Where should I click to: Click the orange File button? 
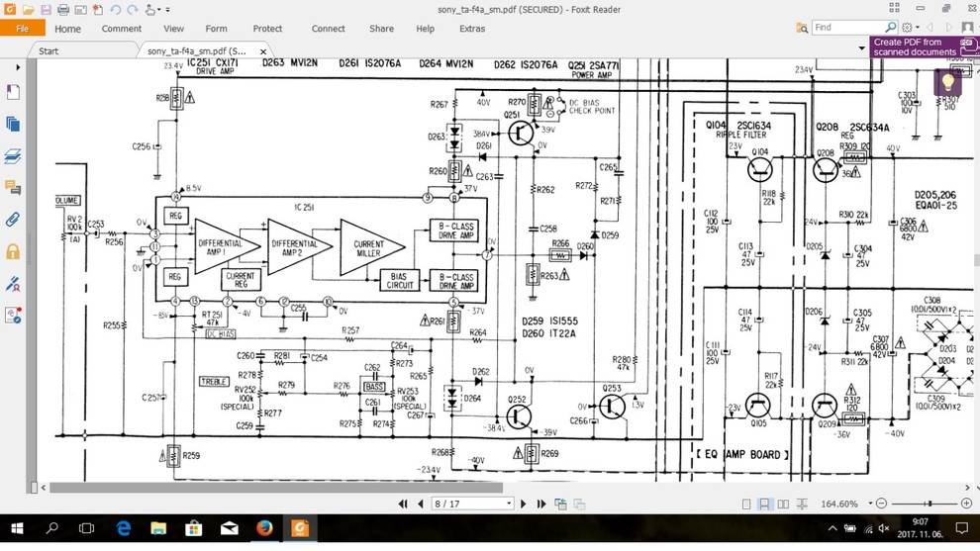click(x=22, y=29)
